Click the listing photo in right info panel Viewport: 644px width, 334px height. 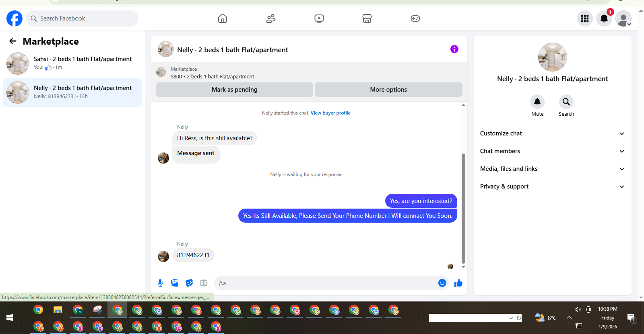point(553,57)
